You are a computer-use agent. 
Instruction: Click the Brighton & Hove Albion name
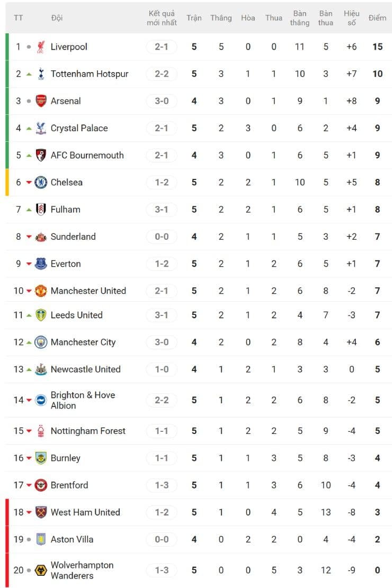coord(83,401)
